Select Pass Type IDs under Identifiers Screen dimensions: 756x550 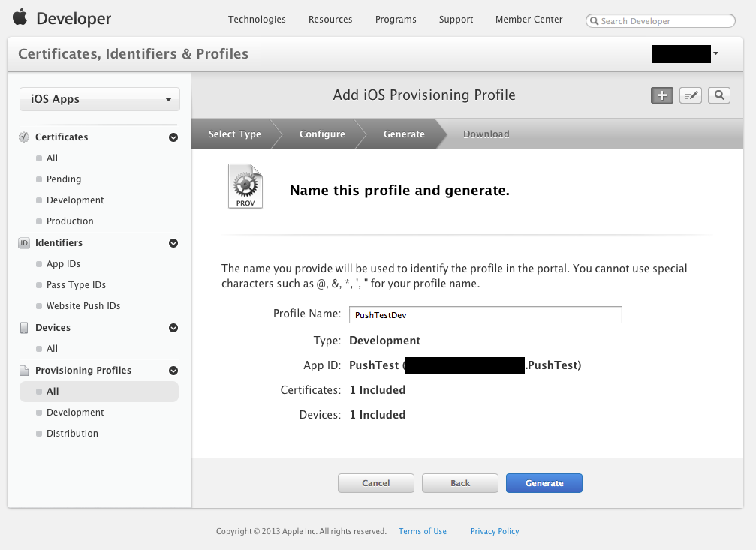76,285
